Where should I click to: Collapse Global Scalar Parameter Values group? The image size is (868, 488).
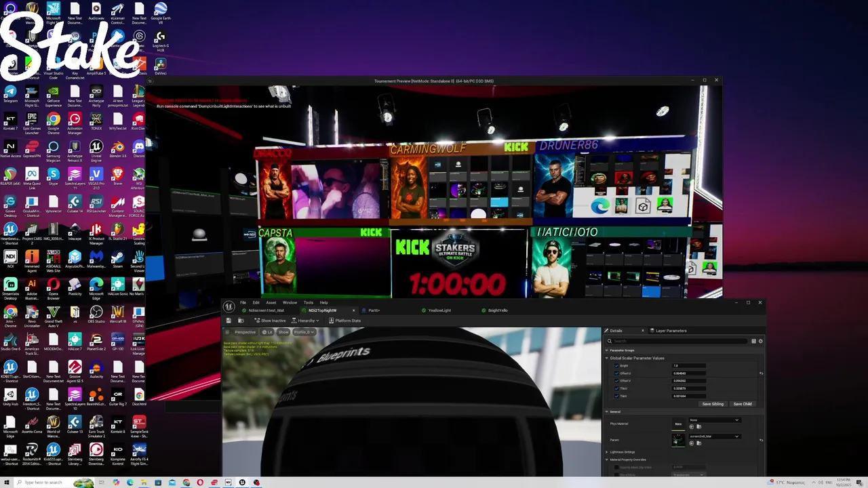607,358
